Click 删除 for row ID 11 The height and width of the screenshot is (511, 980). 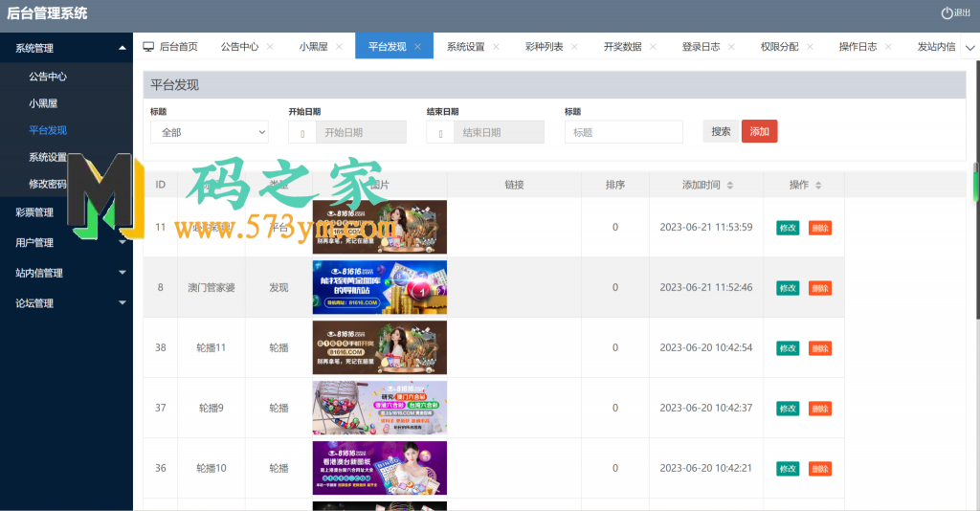click(820, 228)
